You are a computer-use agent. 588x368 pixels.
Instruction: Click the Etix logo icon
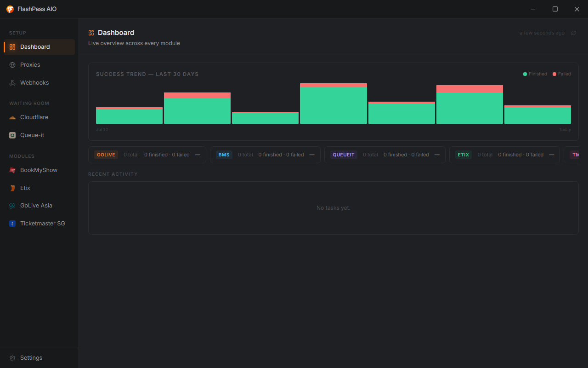click(12, 188)
